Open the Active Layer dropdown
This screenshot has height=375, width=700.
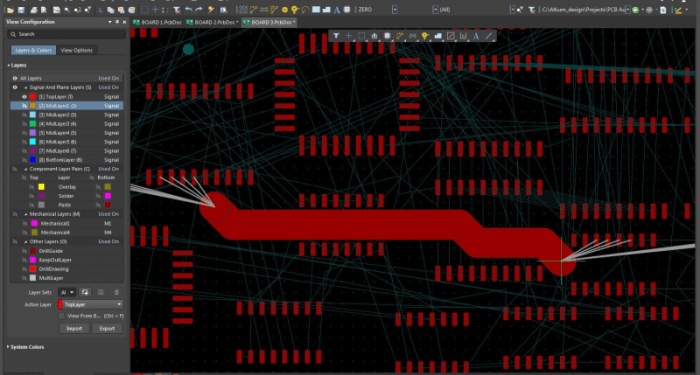(91, 304)
